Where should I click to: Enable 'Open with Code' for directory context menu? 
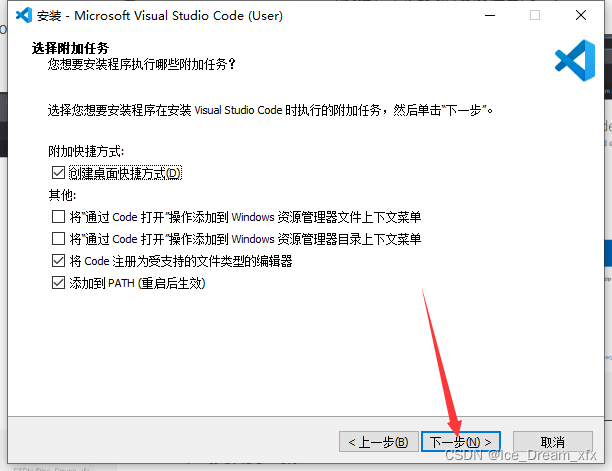(x=59, y=238)
